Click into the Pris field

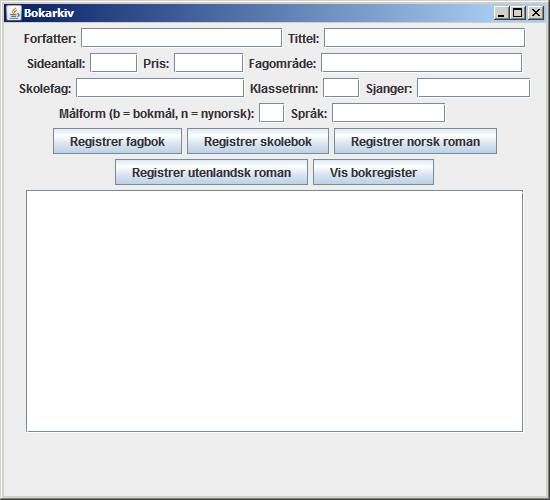[x=208, y=62]
